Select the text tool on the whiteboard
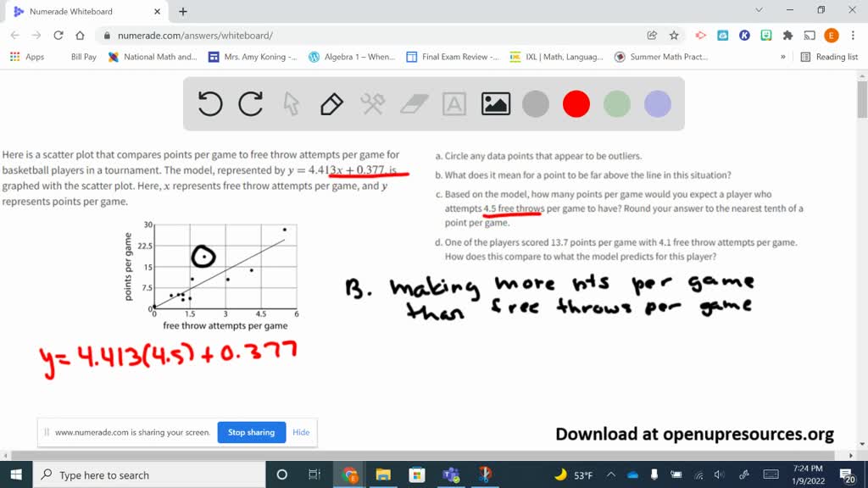The image size is (868, 488). 454,103
